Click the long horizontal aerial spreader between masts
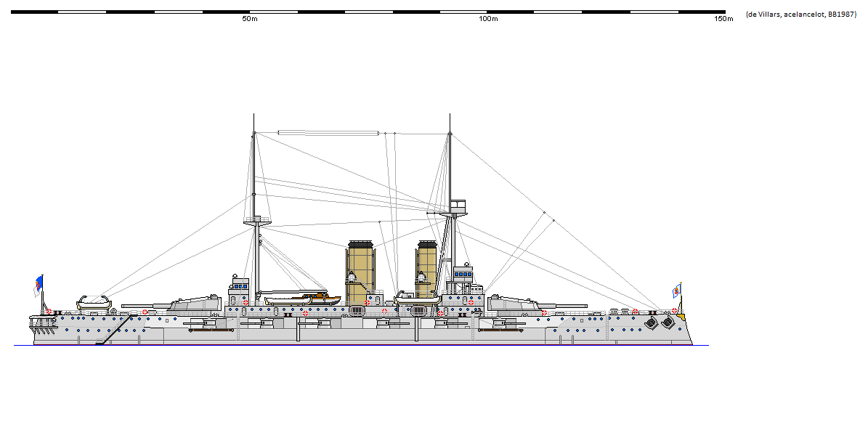The width and height of the screenshot is (868, 430). click(328, 133)
